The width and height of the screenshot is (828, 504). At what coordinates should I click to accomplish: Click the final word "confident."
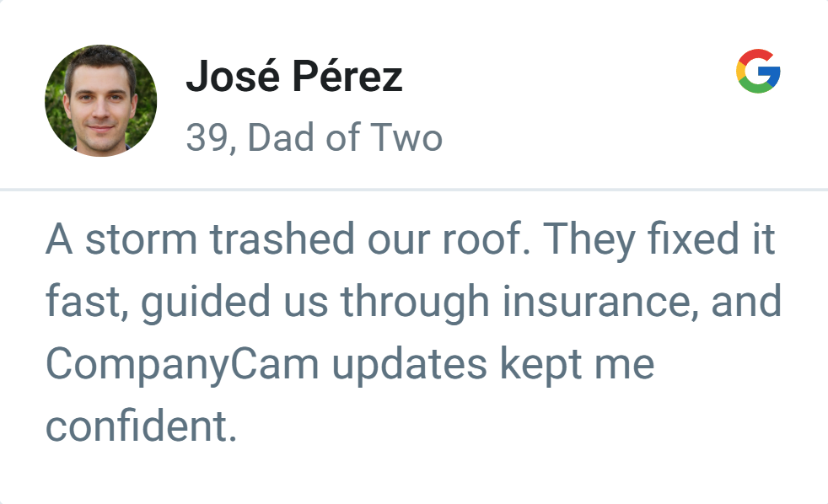click(141, 426)
